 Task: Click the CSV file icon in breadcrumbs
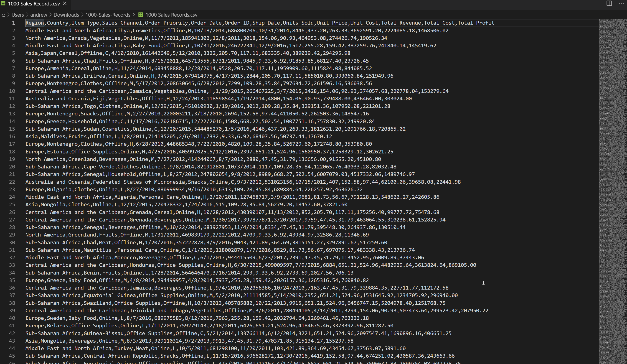tap(141, 15)
